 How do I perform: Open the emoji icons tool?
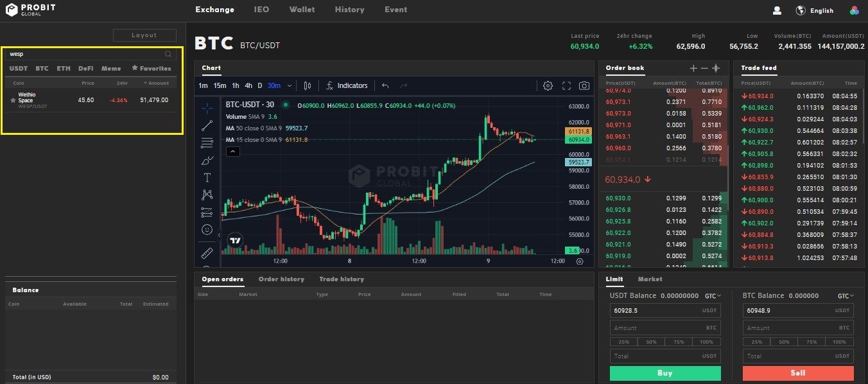coord(207,229)
